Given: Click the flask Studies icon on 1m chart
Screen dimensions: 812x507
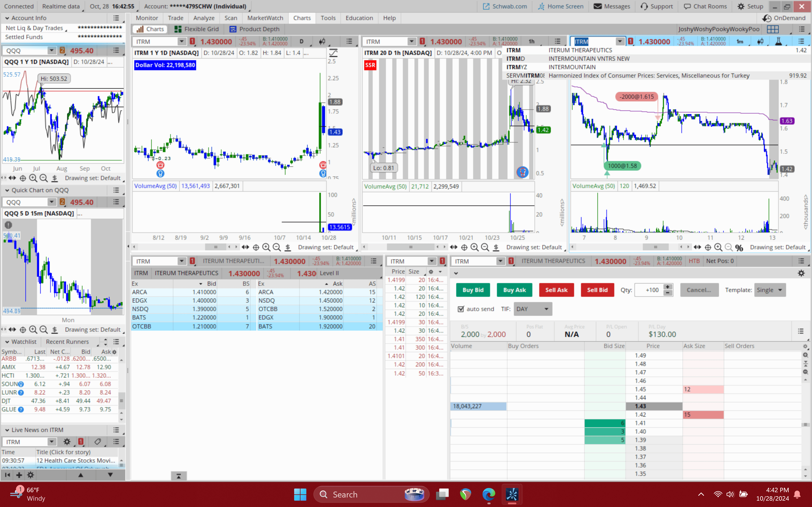Looking at the screenshot, I should click(x=778, y=41).
